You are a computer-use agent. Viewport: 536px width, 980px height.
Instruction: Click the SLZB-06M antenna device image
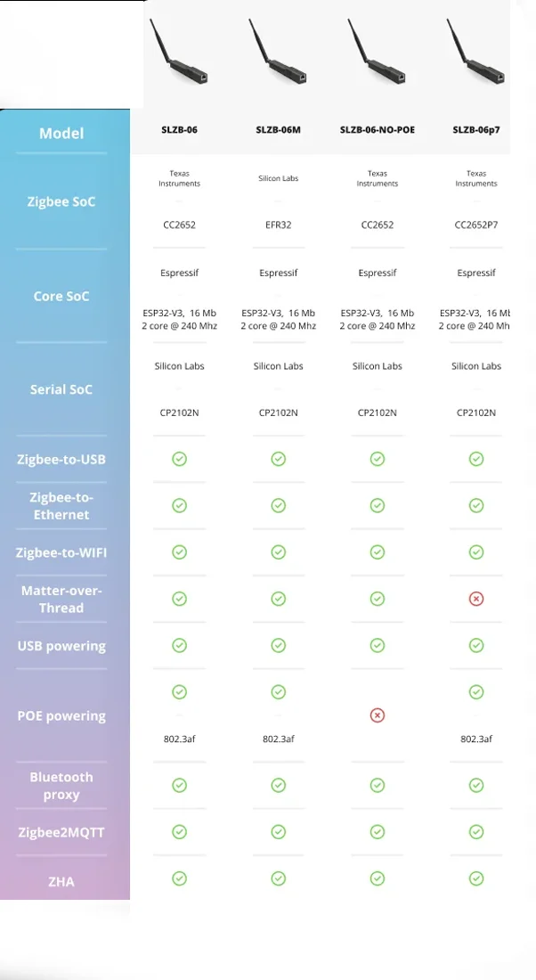pos(278,53)
